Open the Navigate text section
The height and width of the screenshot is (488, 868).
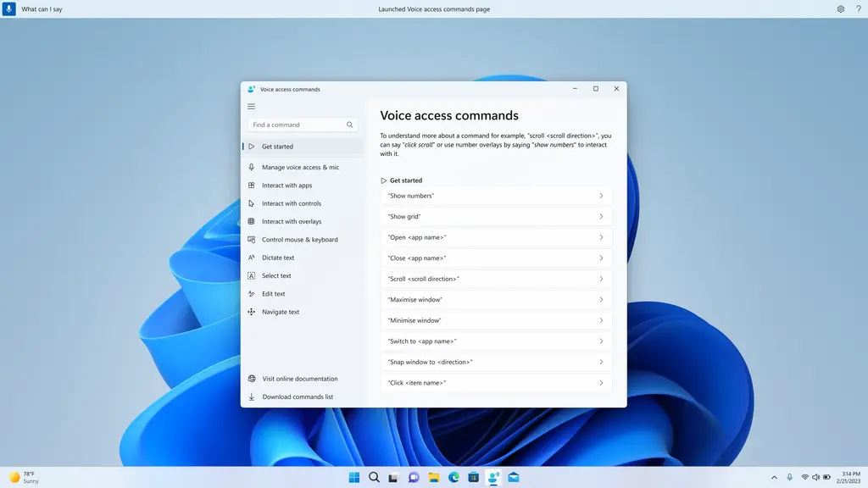point(281,312)
